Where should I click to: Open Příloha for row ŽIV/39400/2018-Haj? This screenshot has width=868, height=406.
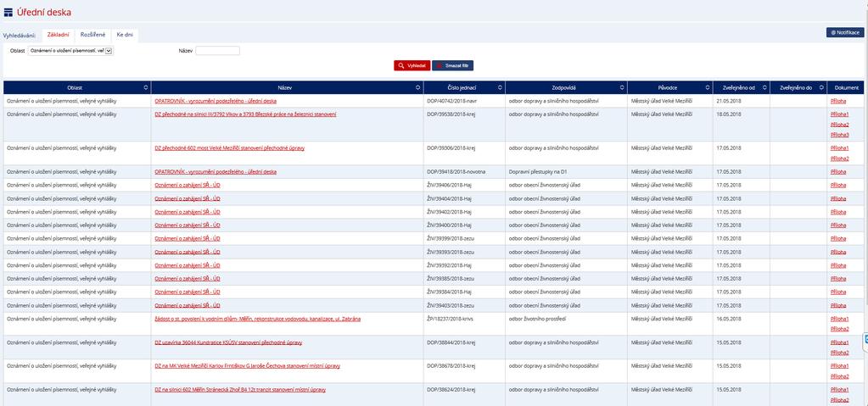pos(838,225)
